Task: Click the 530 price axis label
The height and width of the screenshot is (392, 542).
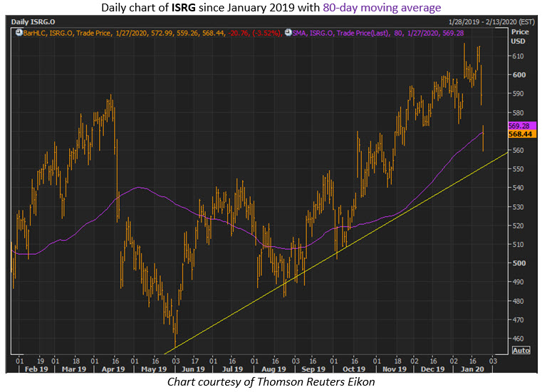Action: 518,207
